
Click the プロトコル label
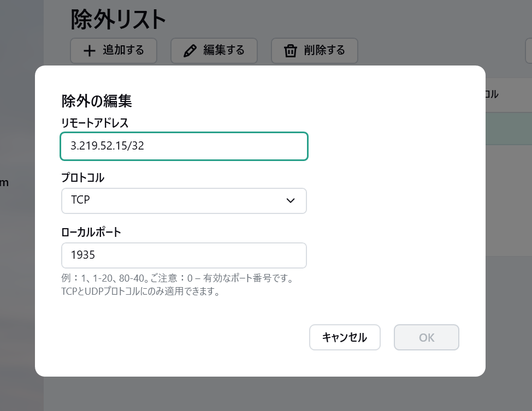[x=83, y=177]
